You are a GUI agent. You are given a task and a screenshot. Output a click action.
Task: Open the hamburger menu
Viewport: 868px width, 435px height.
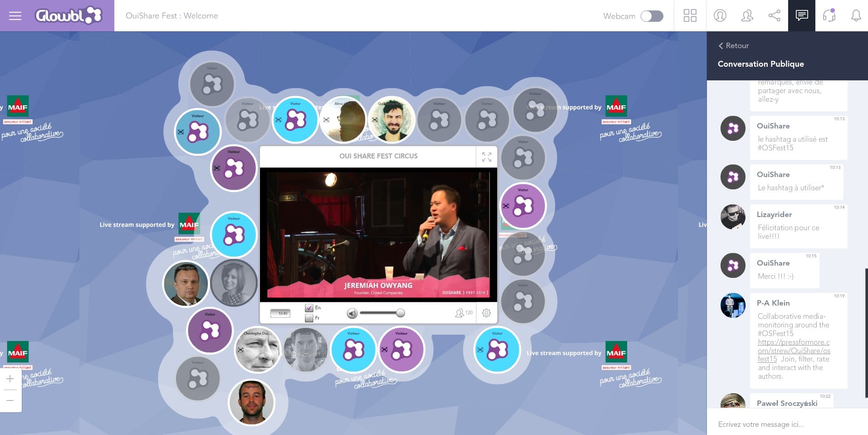tap(15, 16)
